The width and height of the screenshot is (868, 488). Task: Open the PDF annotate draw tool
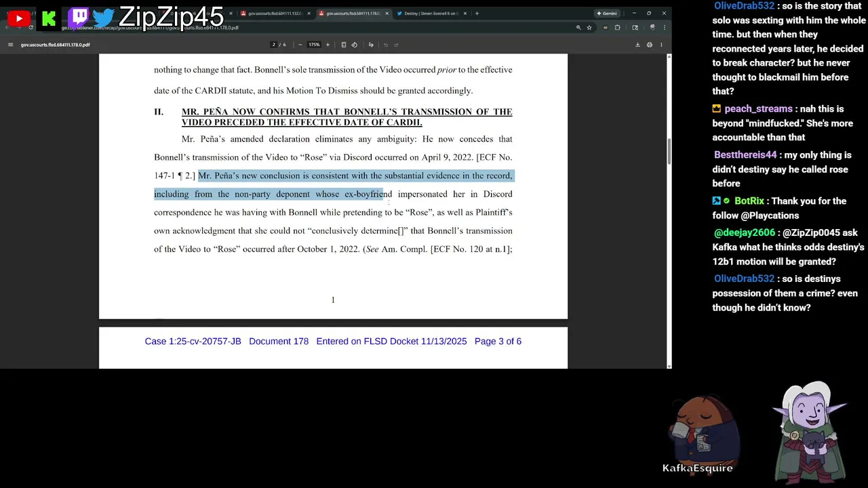click(x=371, y=45)
